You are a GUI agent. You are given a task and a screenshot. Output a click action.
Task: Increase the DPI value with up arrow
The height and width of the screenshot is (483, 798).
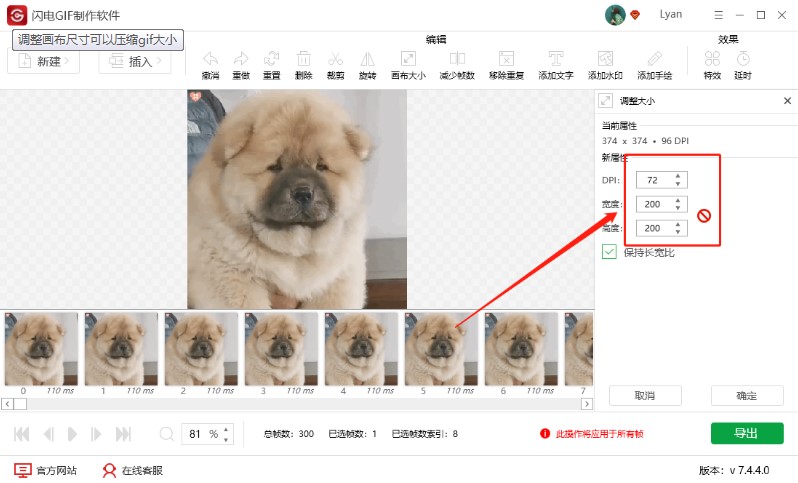coord(678,176)
